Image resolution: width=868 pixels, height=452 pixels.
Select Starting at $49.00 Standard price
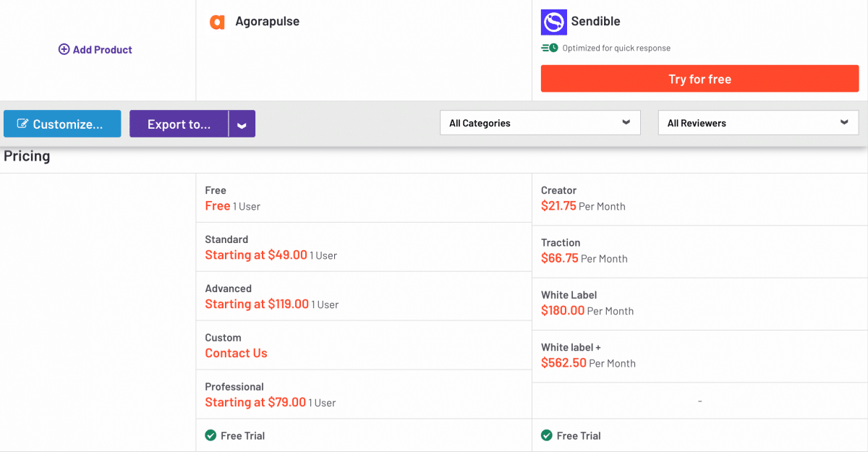pyautogui.click(x=256, y=255)
